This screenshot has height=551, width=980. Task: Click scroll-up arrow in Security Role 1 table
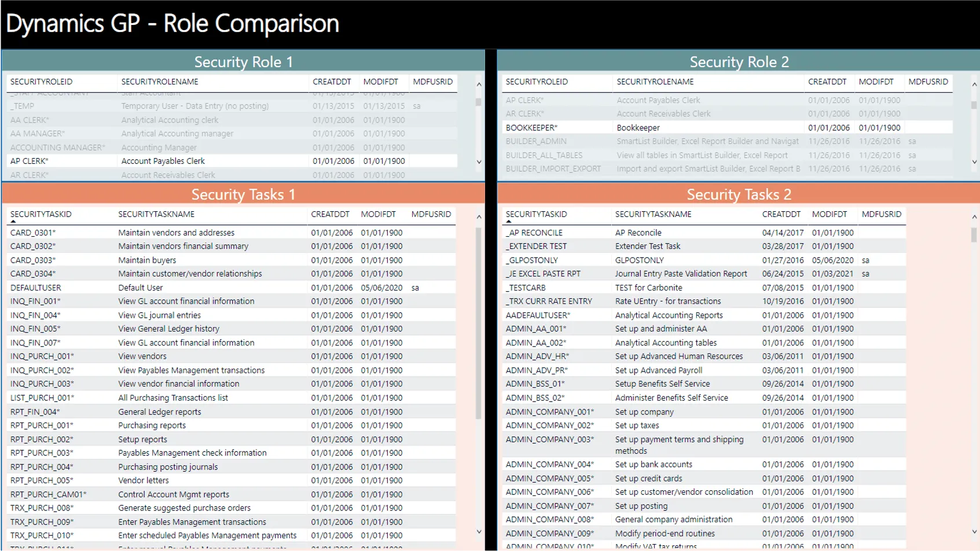click(479, 85)
